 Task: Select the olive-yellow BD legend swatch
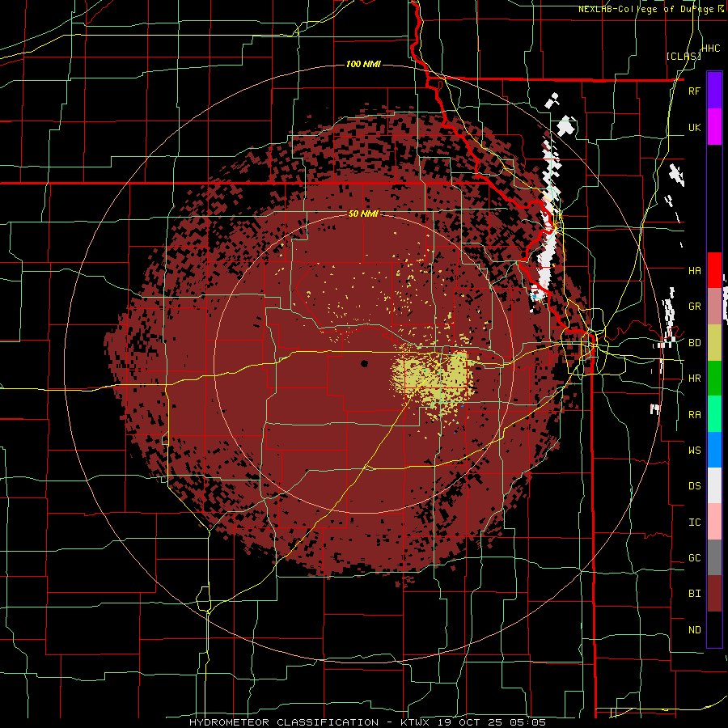(714, 343)
